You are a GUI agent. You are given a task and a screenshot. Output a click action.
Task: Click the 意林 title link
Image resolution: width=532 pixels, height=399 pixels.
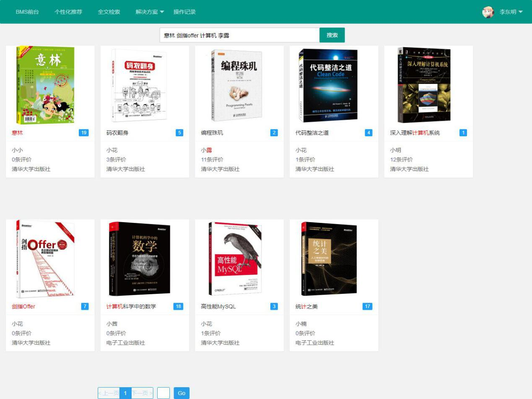(x=17, y=133)
